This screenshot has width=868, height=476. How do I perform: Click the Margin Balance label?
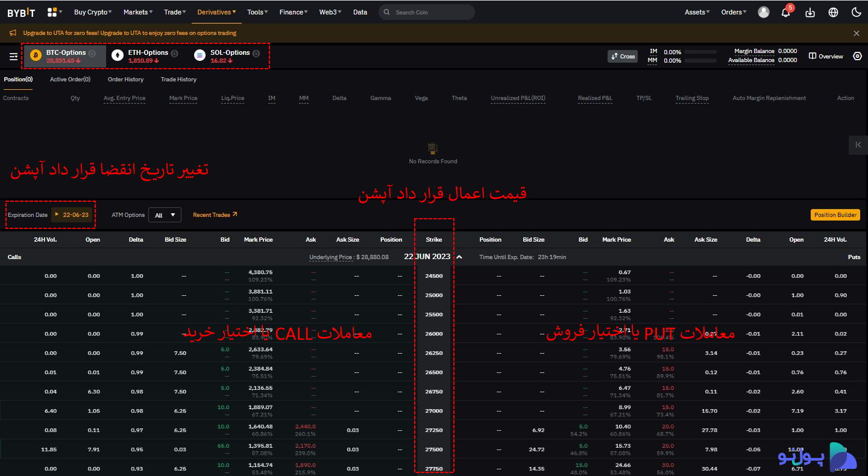754,51
